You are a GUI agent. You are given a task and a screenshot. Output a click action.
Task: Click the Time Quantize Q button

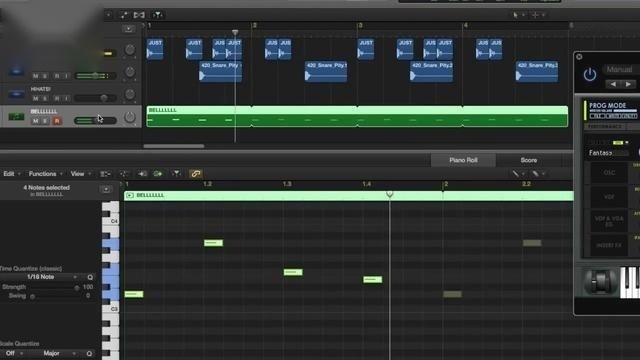[90, 277]
